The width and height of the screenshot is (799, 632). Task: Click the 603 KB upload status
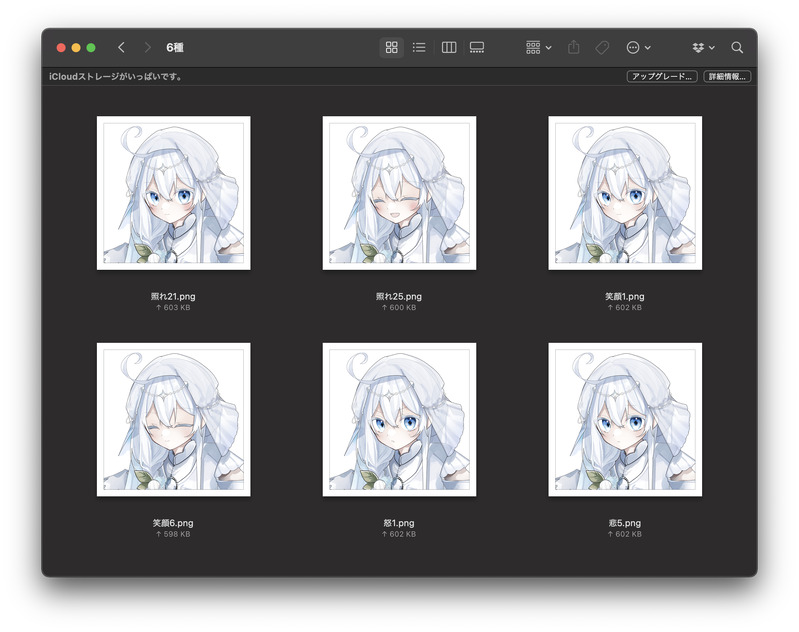click(173, 308)
